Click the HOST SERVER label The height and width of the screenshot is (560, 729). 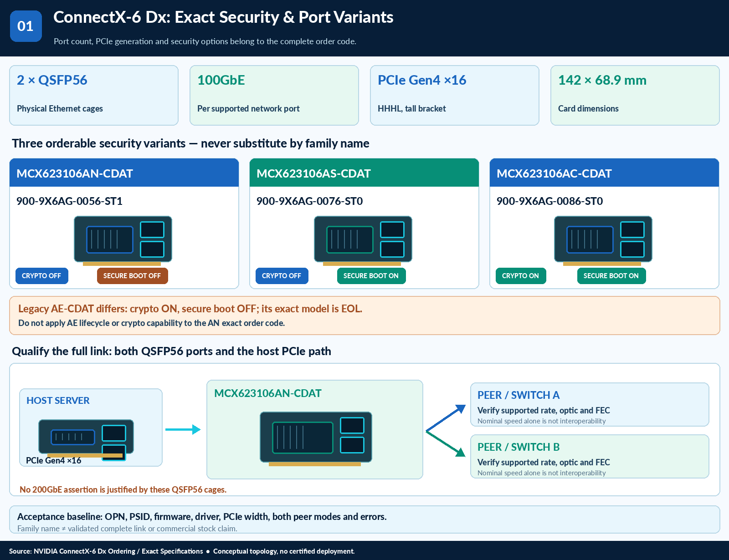(x=58, y=401)
